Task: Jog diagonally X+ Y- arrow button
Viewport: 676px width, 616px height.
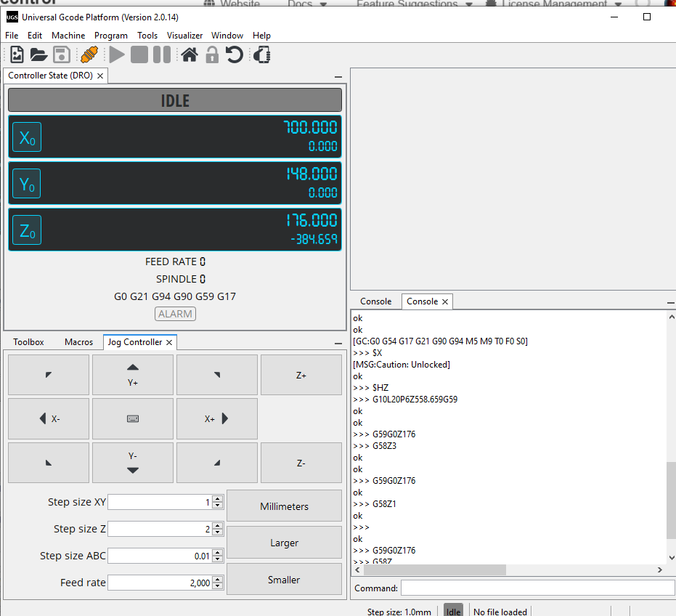Action: click(x=217, y=463)
